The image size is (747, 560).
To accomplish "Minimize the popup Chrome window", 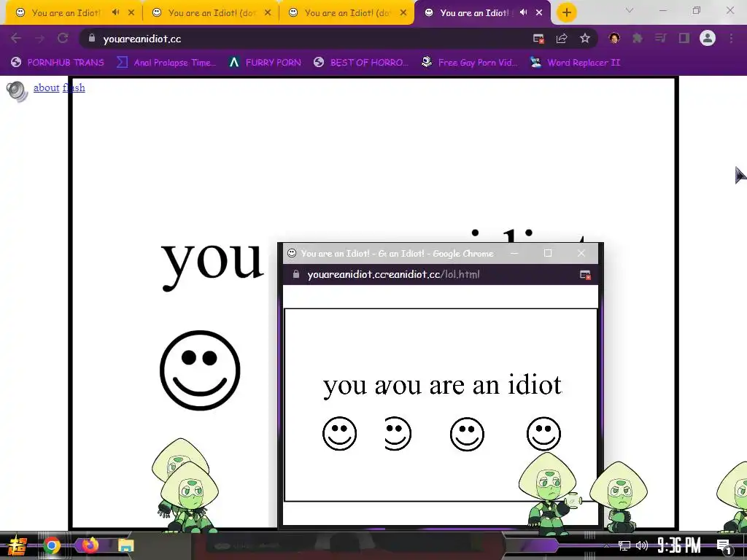I will [x=514, y=253].
